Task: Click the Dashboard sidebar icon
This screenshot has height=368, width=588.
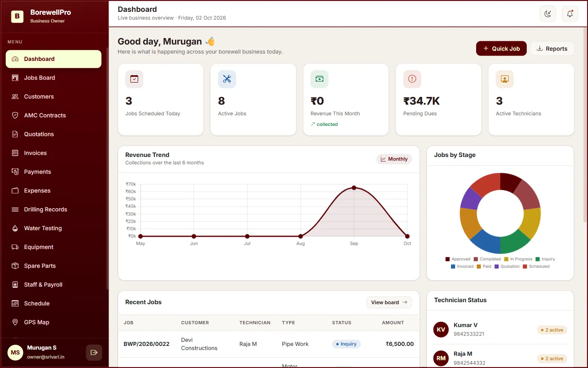Action: tap(15, 59)
